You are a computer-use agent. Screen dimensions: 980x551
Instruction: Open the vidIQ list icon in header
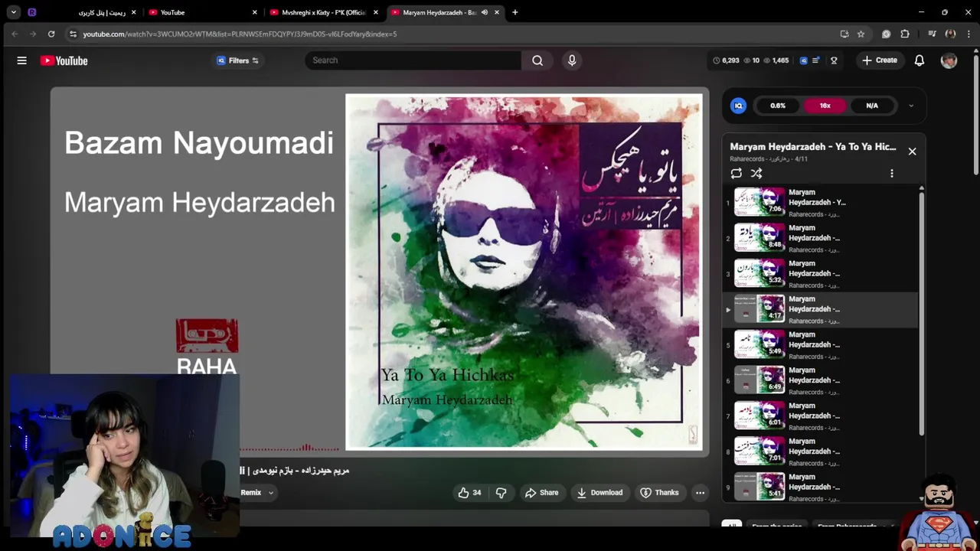pyautogui.click(x=816, y=60)
